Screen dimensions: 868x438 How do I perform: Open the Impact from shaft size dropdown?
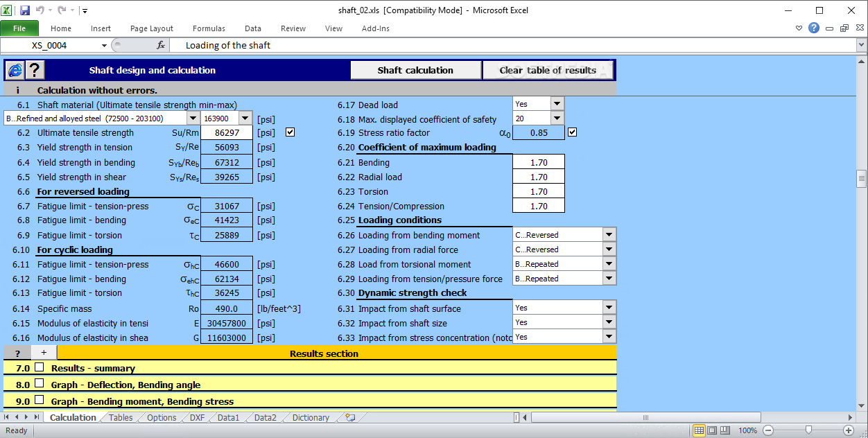609,322
